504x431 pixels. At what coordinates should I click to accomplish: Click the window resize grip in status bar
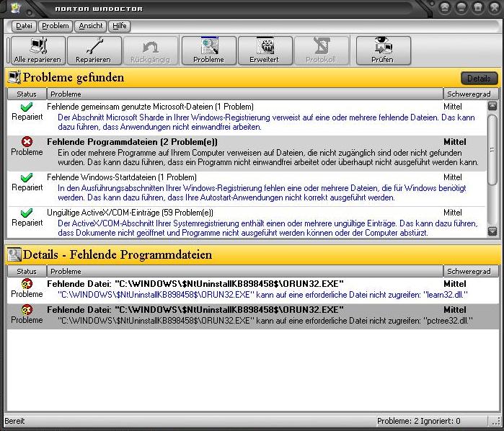tap(495, 421)
